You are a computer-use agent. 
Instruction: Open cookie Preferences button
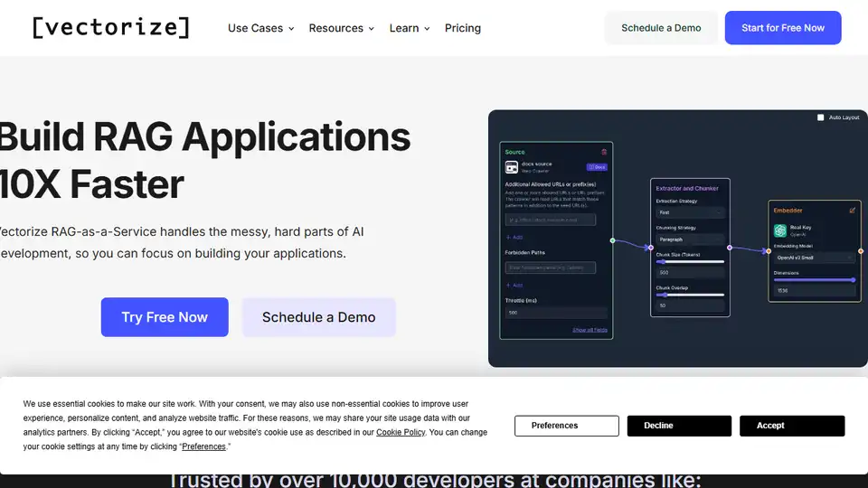pyautogui.click(x=566, y=426)
